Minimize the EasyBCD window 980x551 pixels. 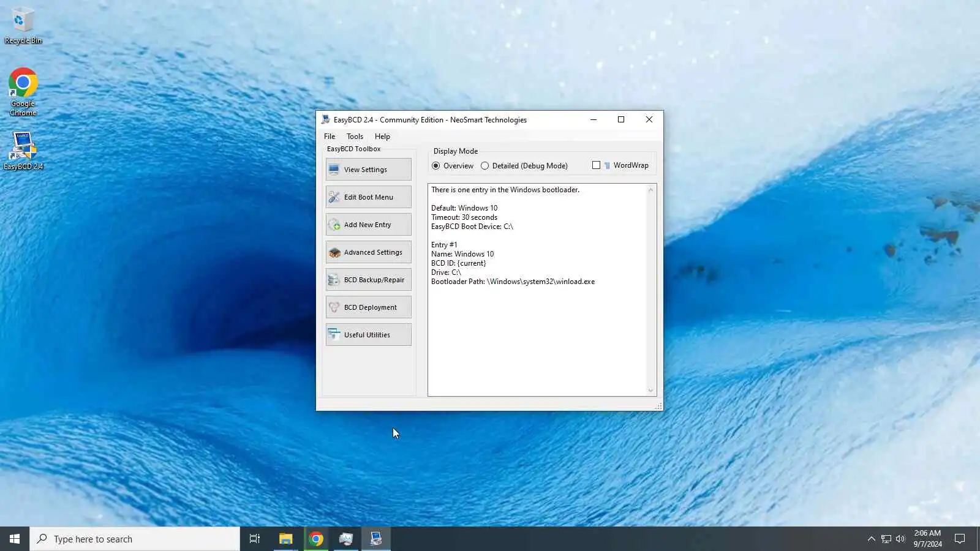[593, 119]
